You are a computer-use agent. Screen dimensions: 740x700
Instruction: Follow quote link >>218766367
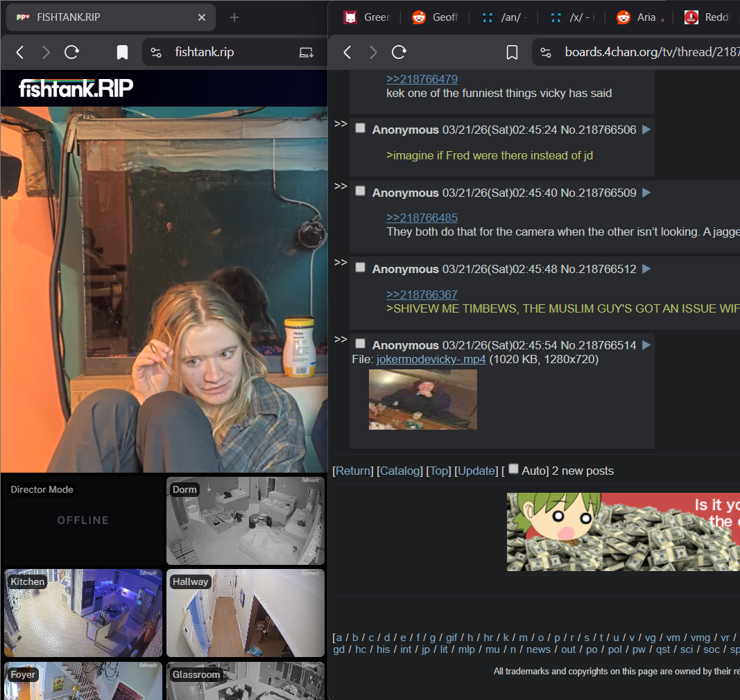(422, 295)
